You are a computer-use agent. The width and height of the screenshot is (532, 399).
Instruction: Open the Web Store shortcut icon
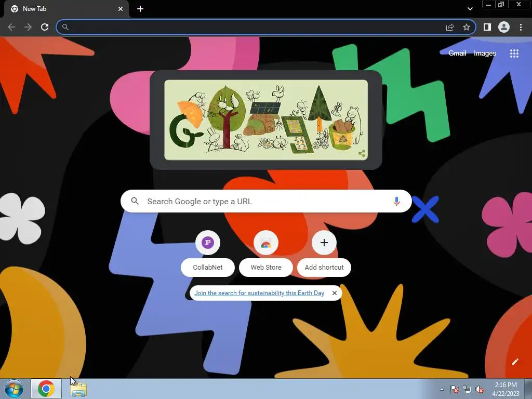coord(266,243)
